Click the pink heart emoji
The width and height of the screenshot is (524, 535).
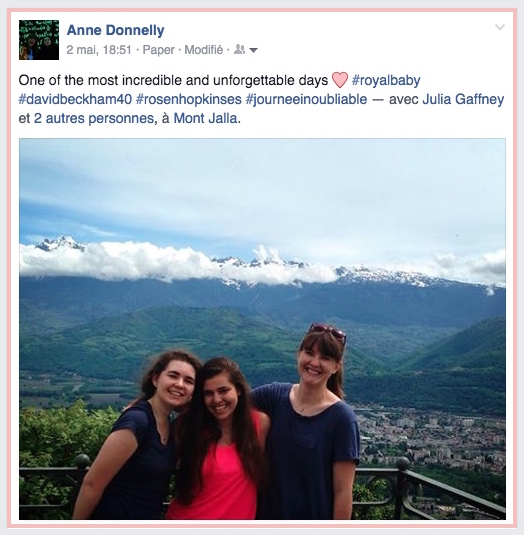pos(340,80)
